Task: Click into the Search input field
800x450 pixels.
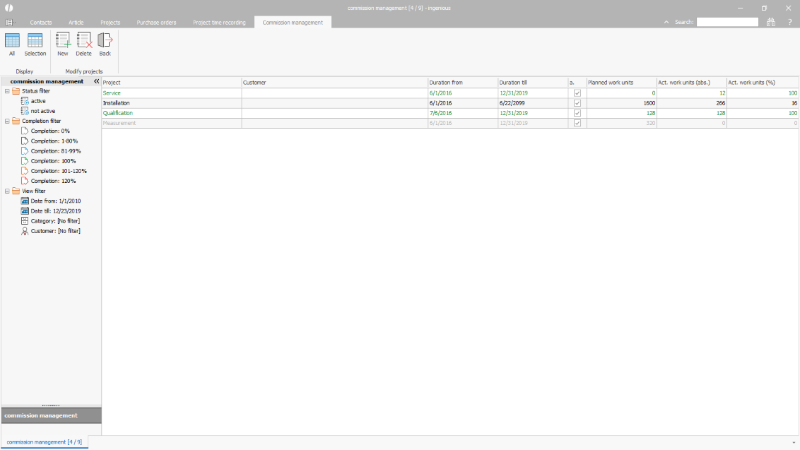Action: coord(727,21)
